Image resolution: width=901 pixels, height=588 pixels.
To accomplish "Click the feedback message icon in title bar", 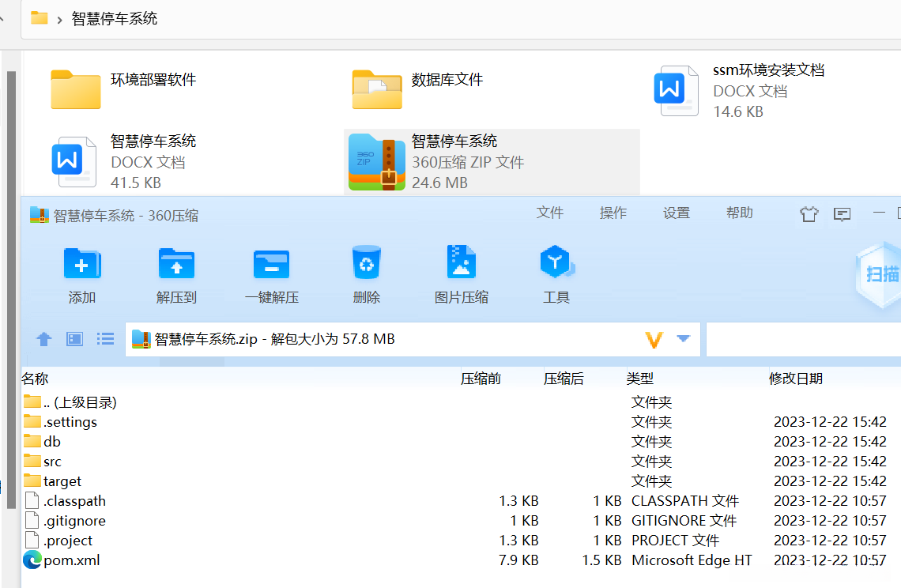I will tap(842, 214).
